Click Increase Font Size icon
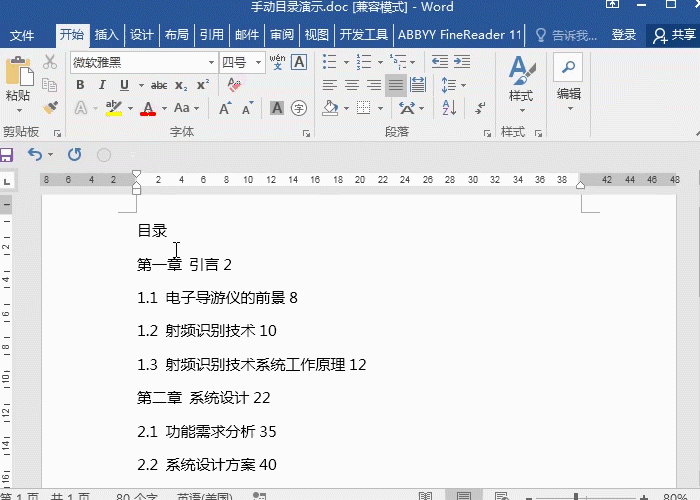The image size is (700, 500). click(x=225, y=108)
